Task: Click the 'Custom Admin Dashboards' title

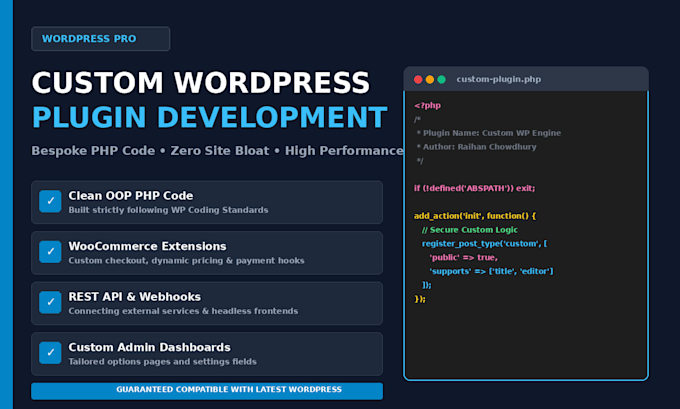Action: click(150, 347)
